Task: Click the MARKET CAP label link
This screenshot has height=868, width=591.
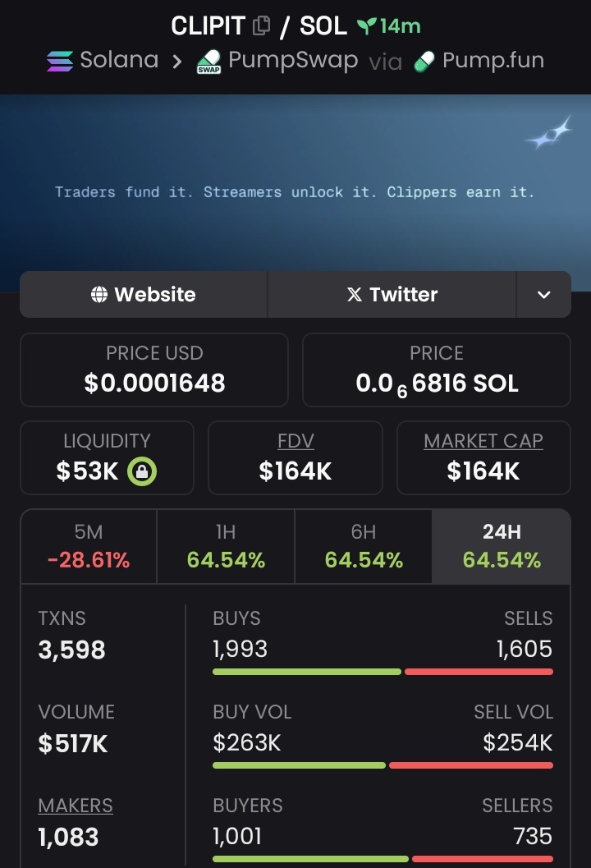Action: pos(483,441)
